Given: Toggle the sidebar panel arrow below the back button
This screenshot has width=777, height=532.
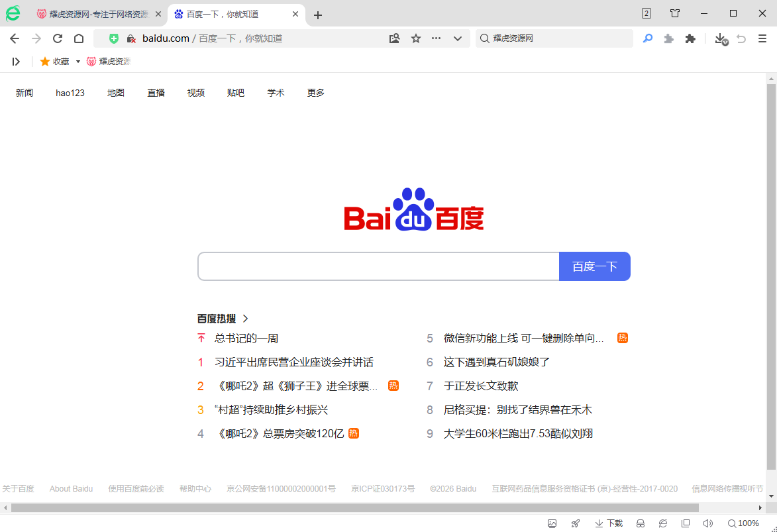Looking at the screenshot, I should 16,61.
